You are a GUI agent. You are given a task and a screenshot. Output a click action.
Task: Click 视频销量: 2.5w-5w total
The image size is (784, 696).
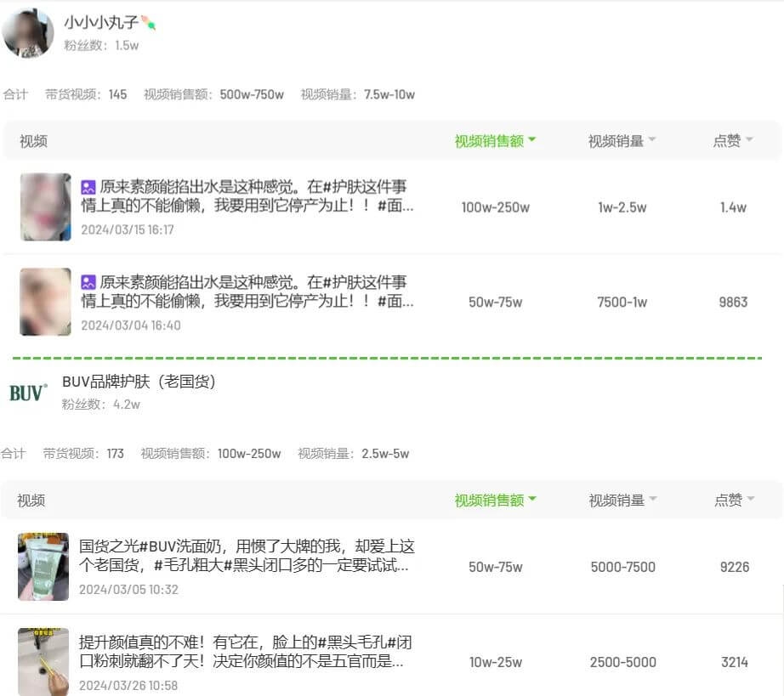pos(354,454)
